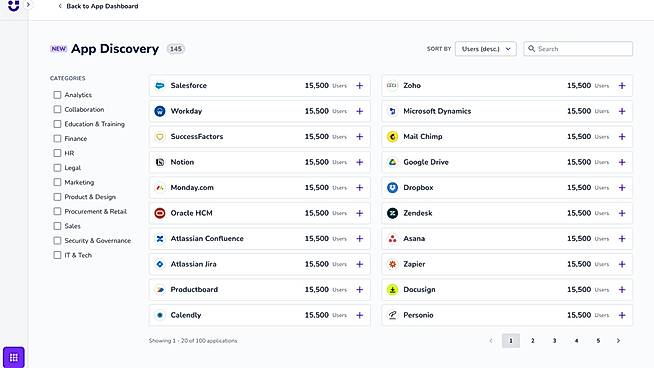Add Asana with the plus icon
This screenshot has width=654, height=368.
622,239
